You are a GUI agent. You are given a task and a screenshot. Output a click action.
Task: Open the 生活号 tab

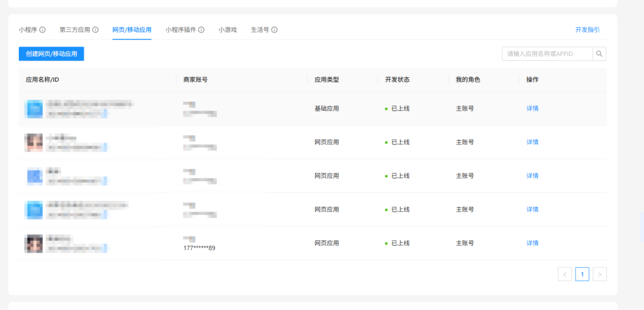(260, 30)
